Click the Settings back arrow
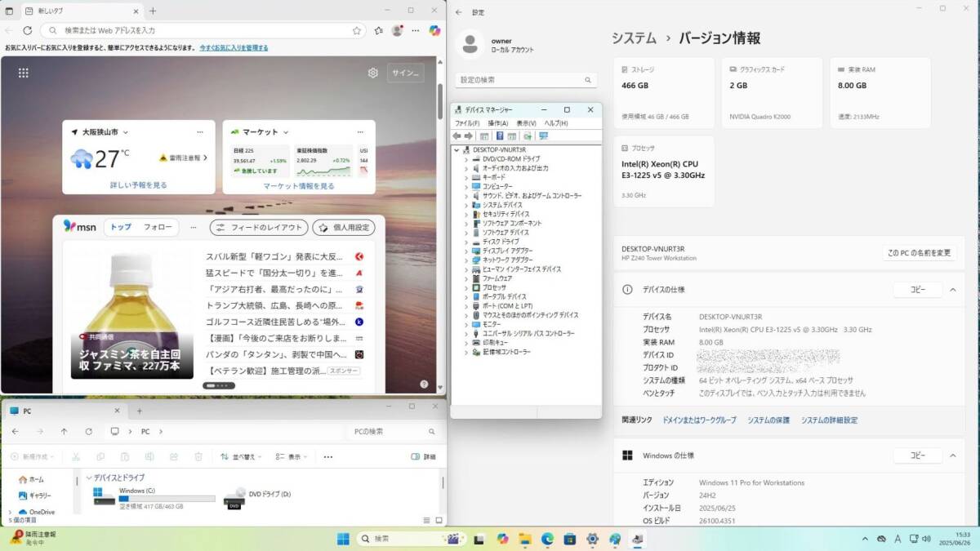This screenshot has height=551, width=980. point(459,12)
